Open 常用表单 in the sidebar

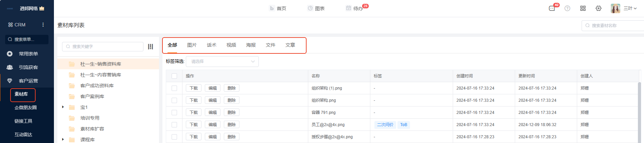28,54
